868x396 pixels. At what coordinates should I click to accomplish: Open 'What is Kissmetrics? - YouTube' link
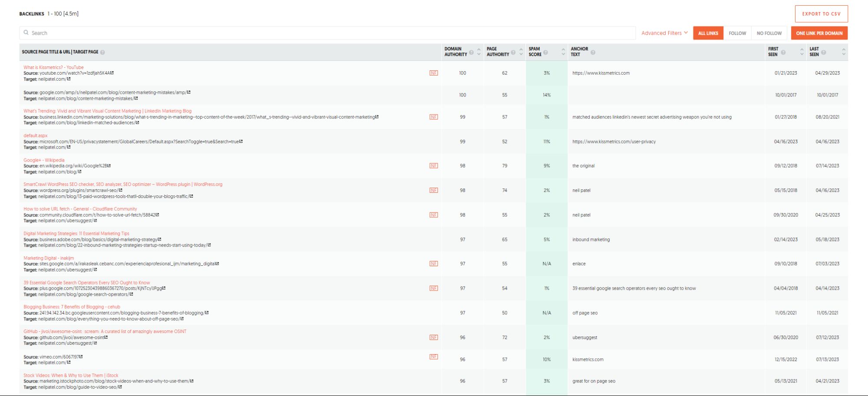(53, 67)
